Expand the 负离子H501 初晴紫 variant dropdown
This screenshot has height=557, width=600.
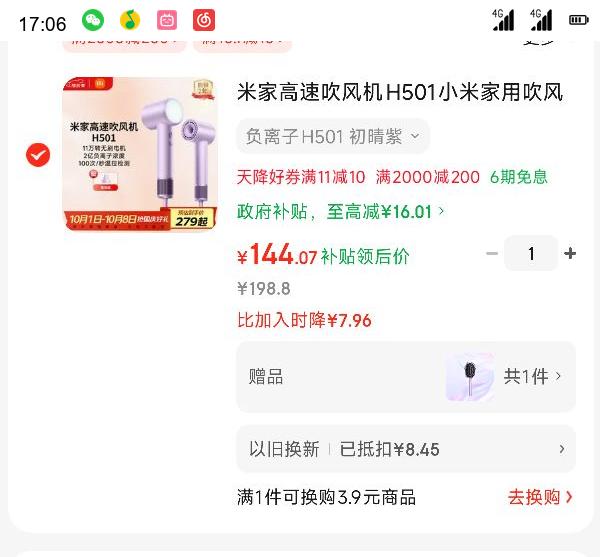coord(333,136)
